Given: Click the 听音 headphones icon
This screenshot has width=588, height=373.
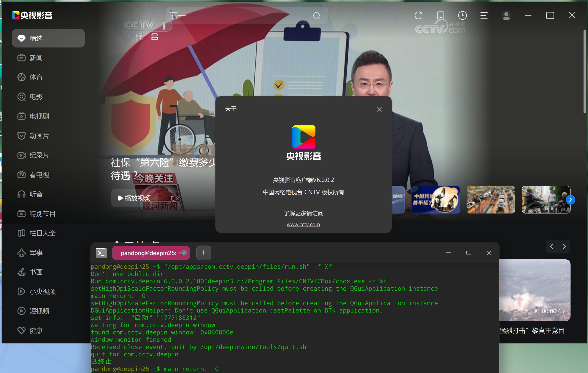Looking at the screenshot, I should point(22,194).
